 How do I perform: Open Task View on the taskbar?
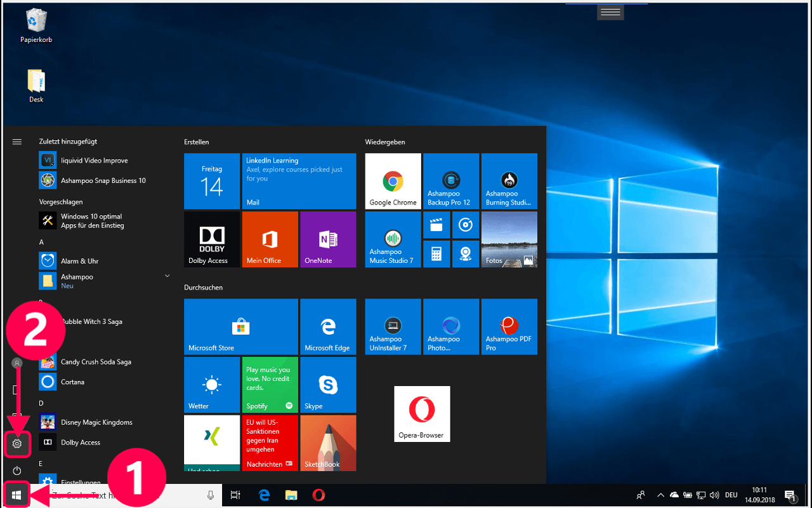(x=235, y=495)
